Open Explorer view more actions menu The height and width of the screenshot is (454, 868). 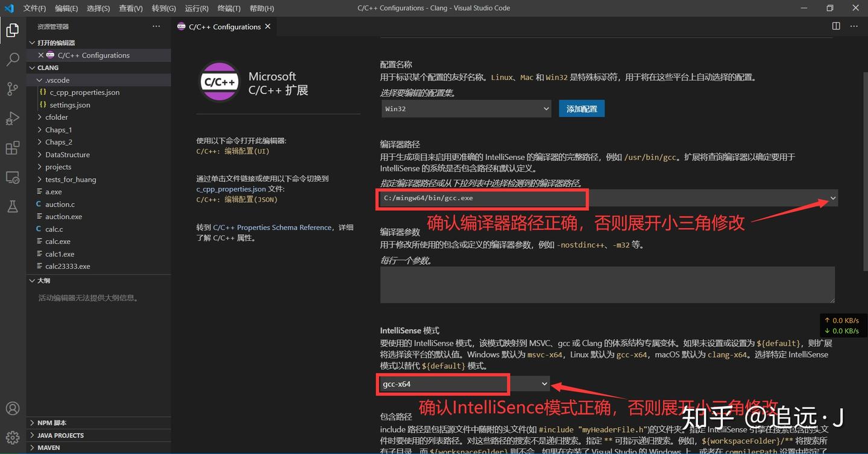[156, 26]
